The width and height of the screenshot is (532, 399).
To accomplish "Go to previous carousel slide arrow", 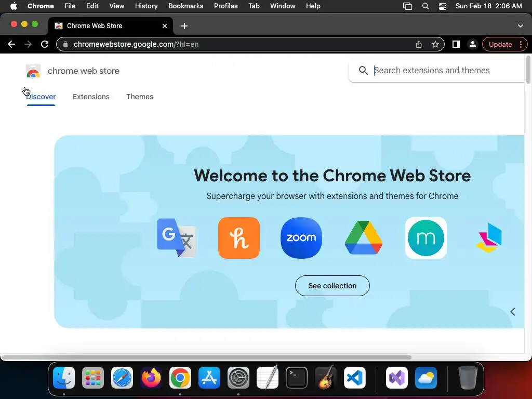I will [x=513, y=312].
